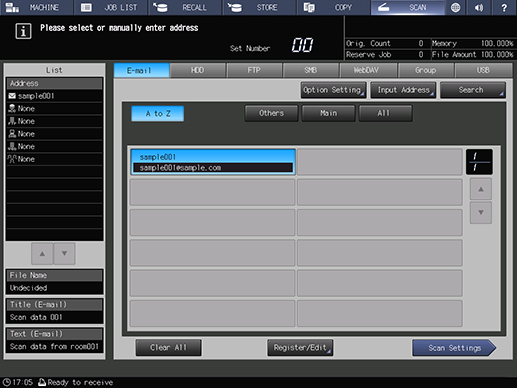
Task: Select the WebDAV destination tab
Action: 368,70
